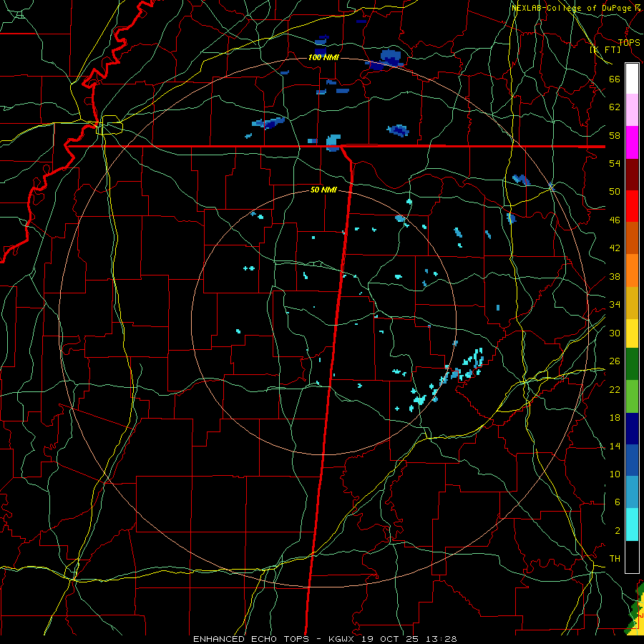This screenshot has height=644, width=644.
Task: Click the white swatch in the tops legend
Action: [632, 79]
